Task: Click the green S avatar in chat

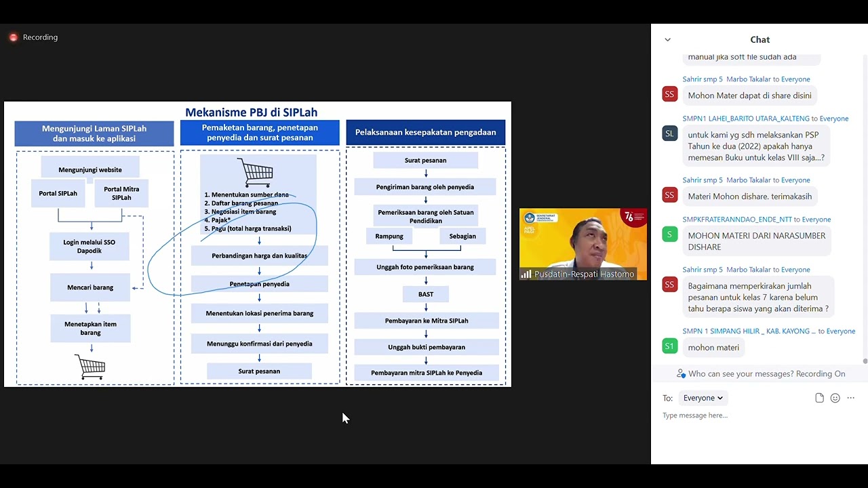Action: tap(669, 235)
